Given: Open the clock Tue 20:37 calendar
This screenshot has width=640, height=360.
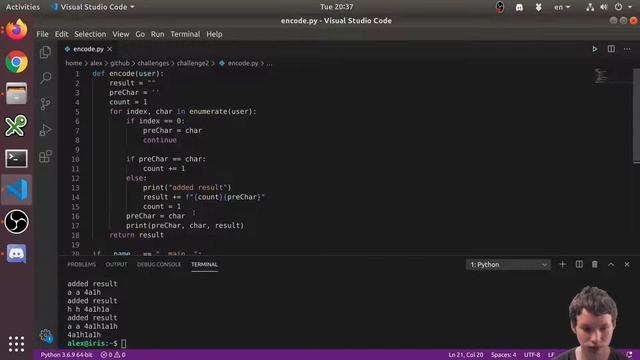Looking at the screenshot, I should 337,7.
